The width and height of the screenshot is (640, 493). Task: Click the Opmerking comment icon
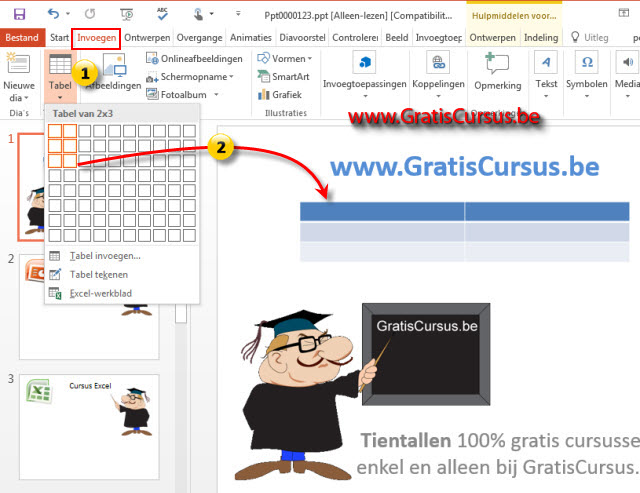click(497, 63)
